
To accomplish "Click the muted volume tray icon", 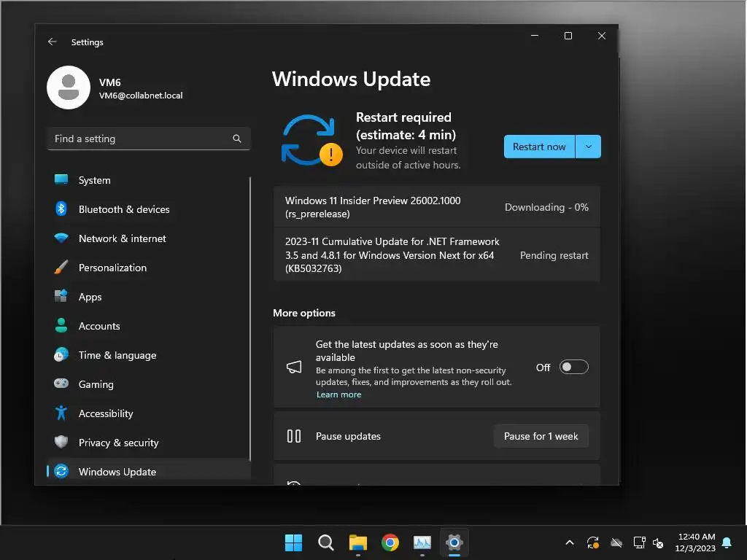I will point(658,542).
